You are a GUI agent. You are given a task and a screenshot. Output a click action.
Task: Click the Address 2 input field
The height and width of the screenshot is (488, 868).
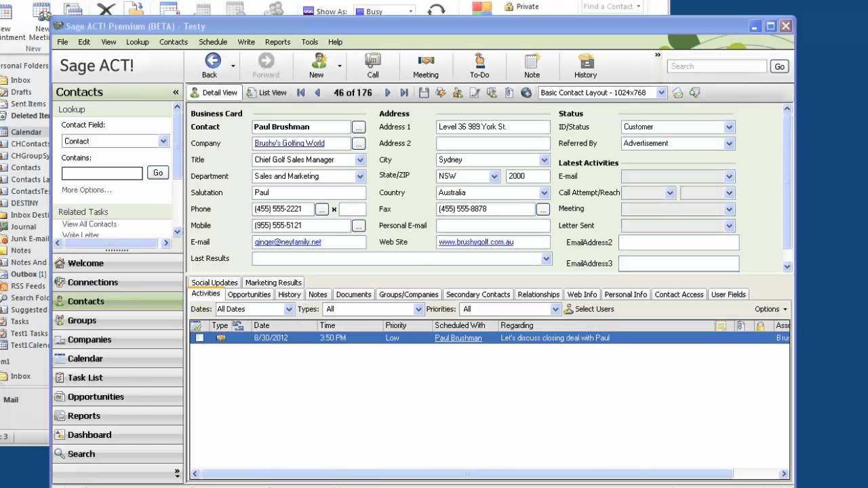point(493,143)
